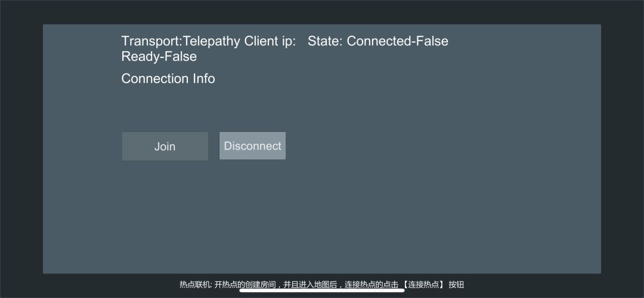Screen dimensions: 644x298
Task: Tap the white home indicator bar
Action: pos(322,291)
